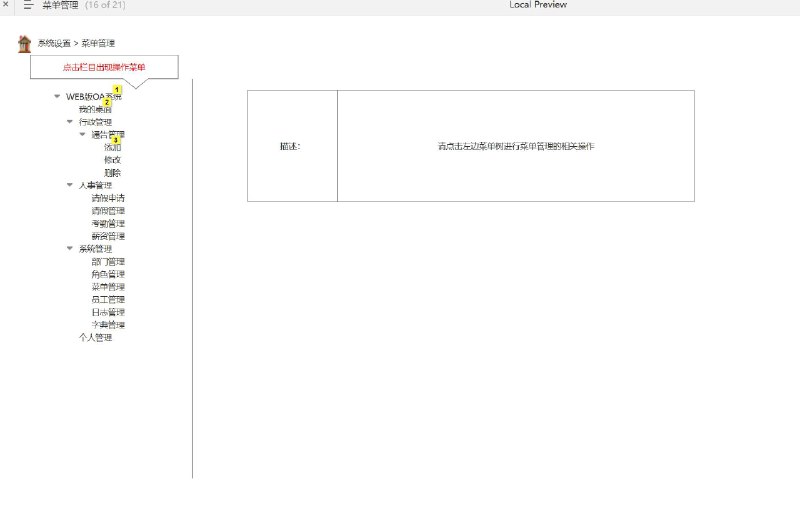Click the home building icon
800x526 pixels.
pyautogui.click(x=24, y=44)
